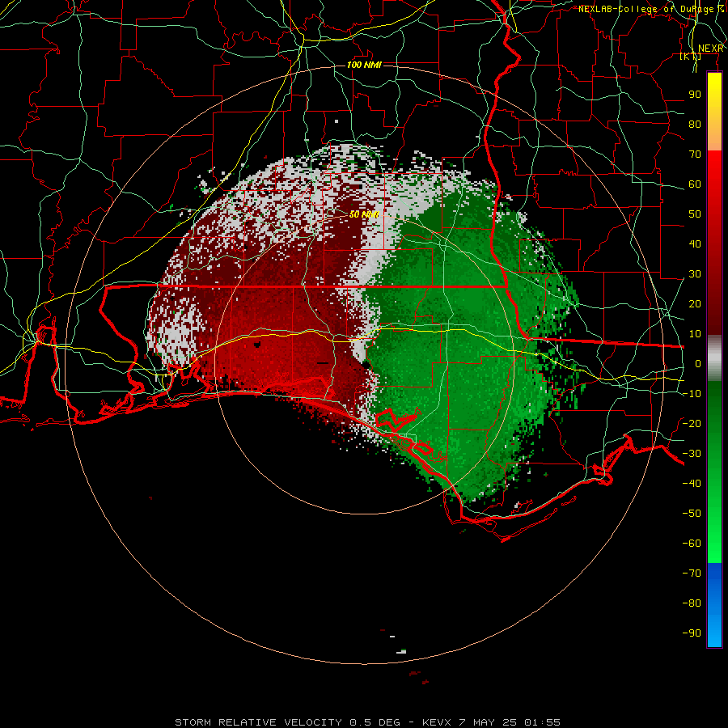728x728 pixels.
Task: Click the -40 value on the velocity scale
Action: (692, 484)
